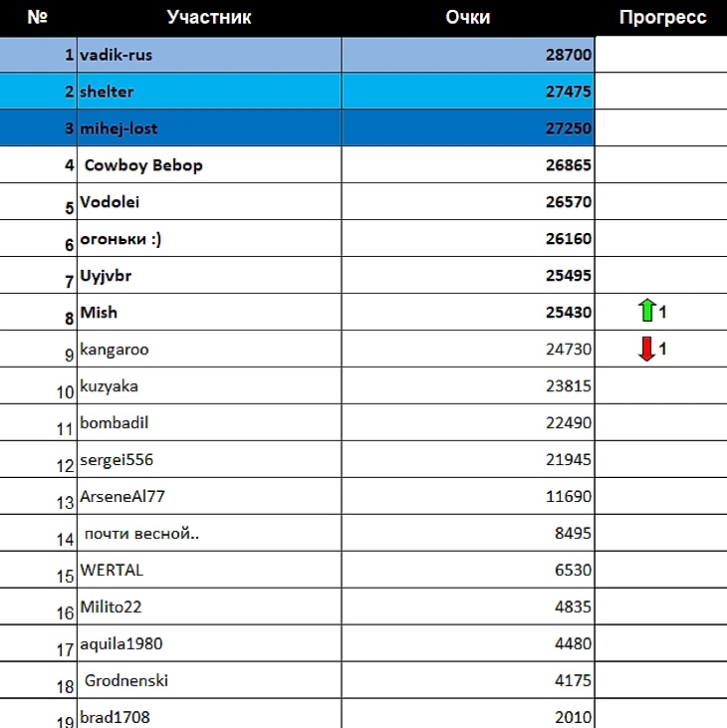Select the shelter participant row
727x728 pixels.
point(297,92)
